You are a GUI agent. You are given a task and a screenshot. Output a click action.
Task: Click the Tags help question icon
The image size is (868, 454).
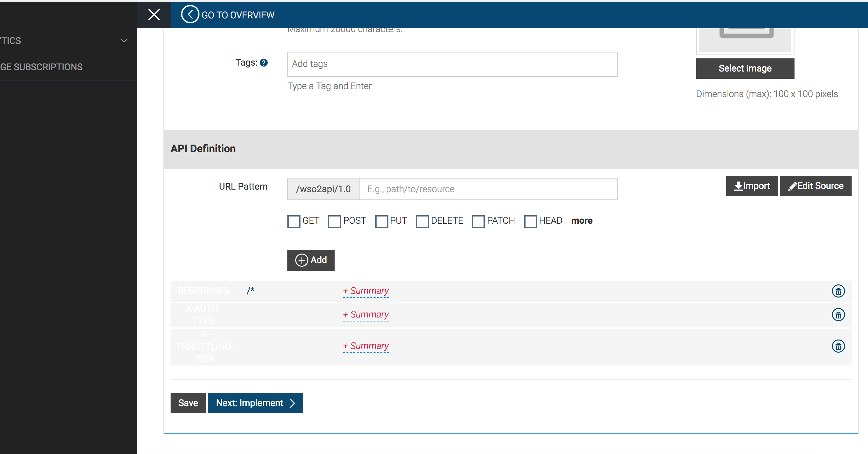point(264,63)
